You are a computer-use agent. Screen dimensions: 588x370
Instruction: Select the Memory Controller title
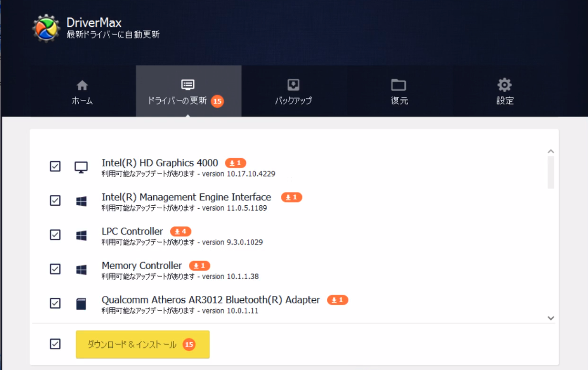click(142, 266)
